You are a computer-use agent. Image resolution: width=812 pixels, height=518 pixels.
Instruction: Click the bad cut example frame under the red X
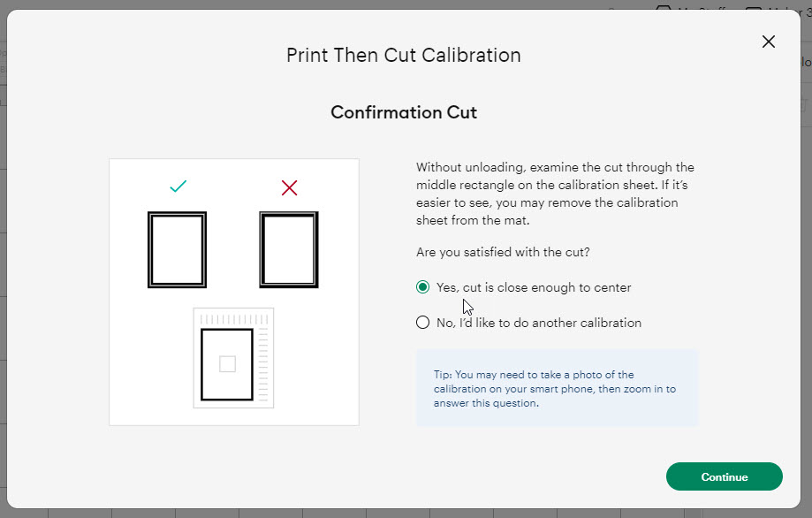[289, 249]
